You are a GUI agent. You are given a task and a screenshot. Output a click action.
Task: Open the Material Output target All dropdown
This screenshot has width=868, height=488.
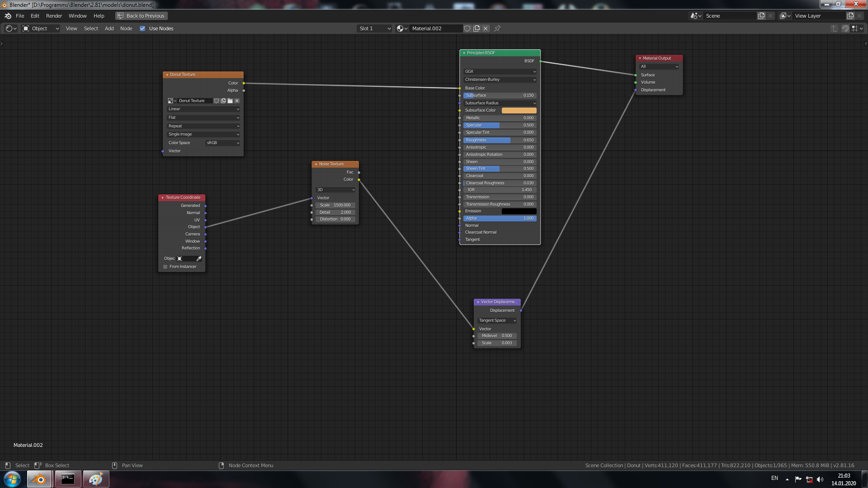tap(660, 66)
